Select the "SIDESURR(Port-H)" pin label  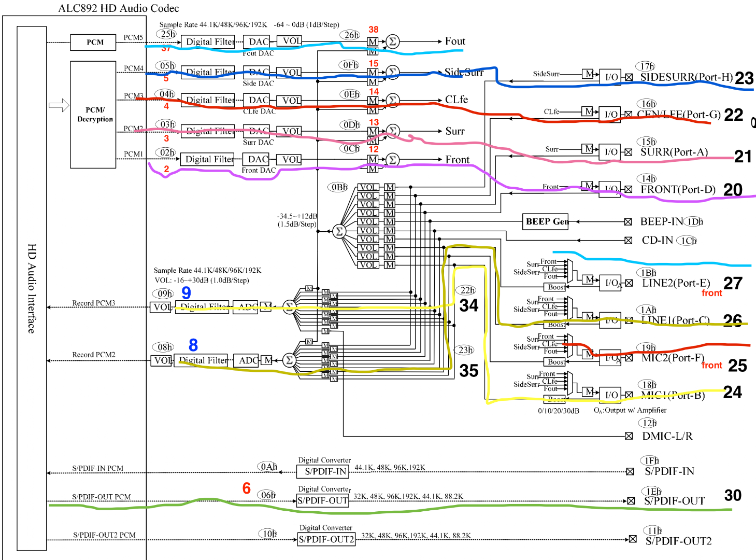tap(687, 77)
